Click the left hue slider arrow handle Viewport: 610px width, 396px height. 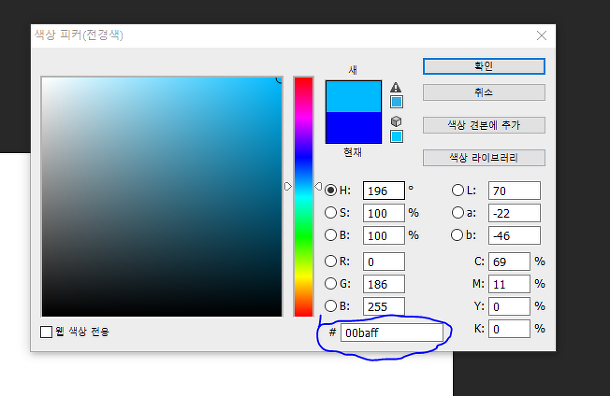[x=287, y=187]
